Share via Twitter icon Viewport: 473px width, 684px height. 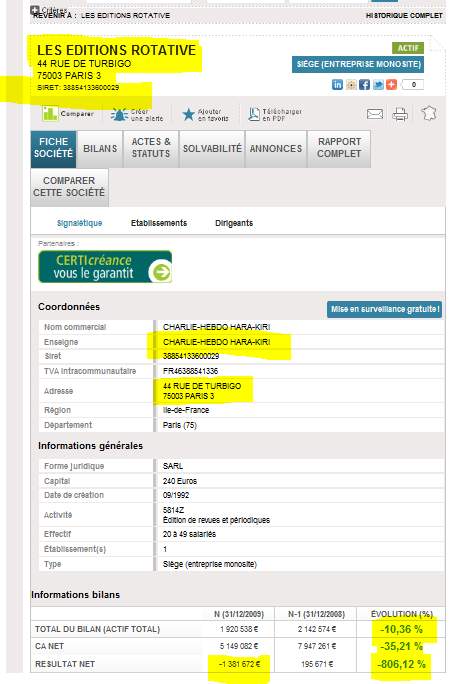378,85
